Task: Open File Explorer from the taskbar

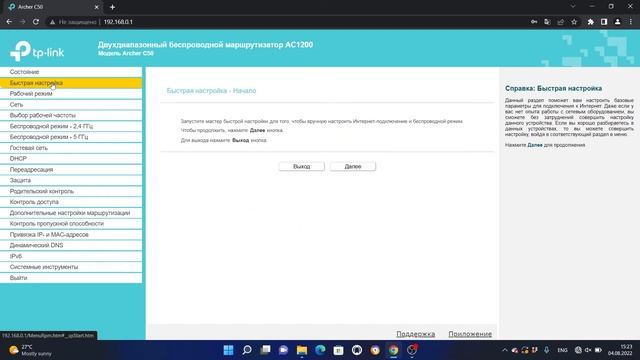Action: click(x=302, y=350)
